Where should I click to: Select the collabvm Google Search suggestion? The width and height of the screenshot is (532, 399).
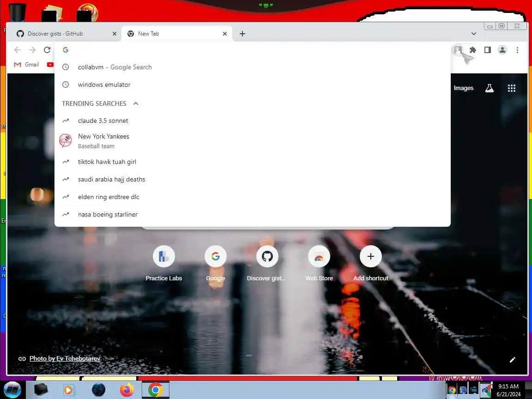tap(253, 67)
